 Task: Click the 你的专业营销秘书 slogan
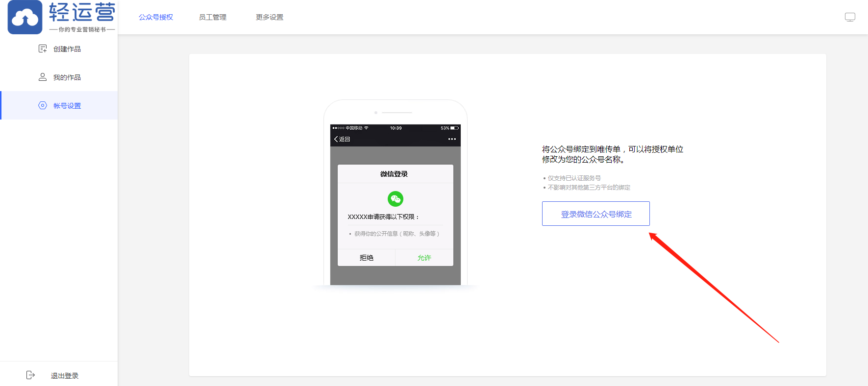click(82, 29)
